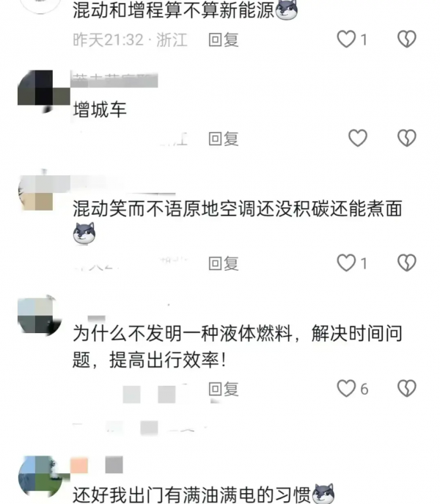Open the avatar of the 增城车 commenter
This screenshot has width=440, height=504.
(40, 91)
